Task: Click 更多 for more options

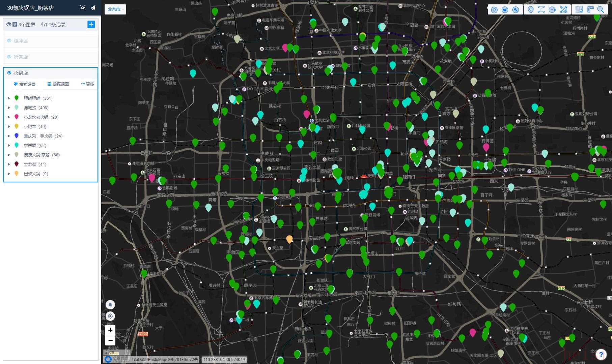Action: (88, 84)
